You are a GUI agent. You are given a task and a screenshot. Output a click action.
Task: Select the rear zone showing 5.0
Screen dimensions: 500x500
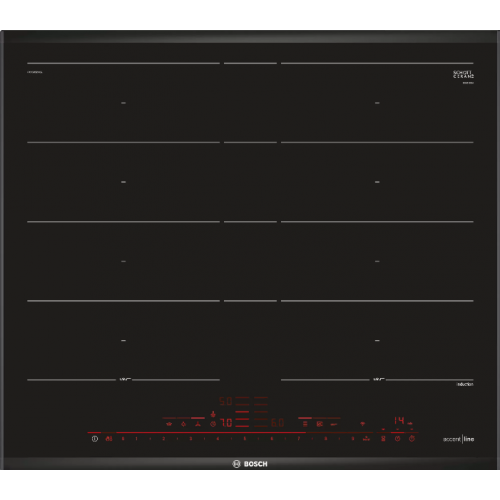coord(226,401)
